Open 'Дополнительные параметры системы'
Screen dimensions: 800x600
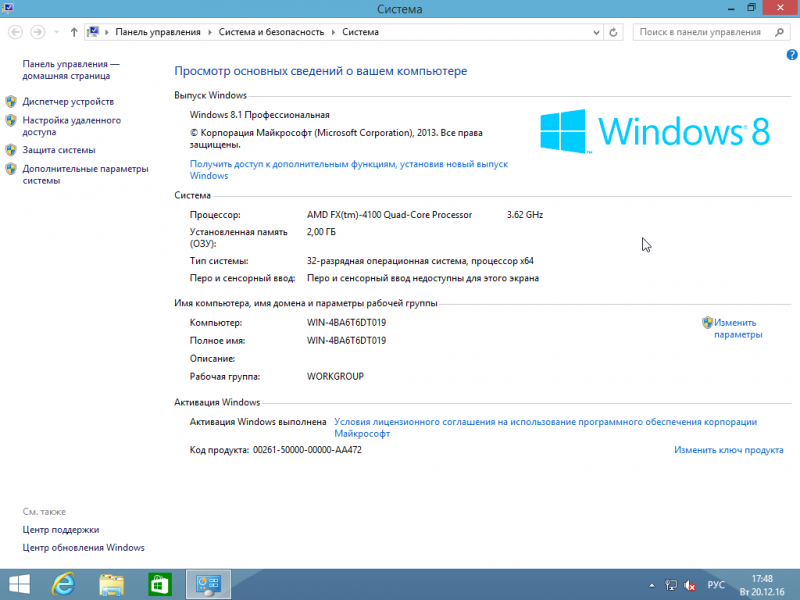click(85, 174)
